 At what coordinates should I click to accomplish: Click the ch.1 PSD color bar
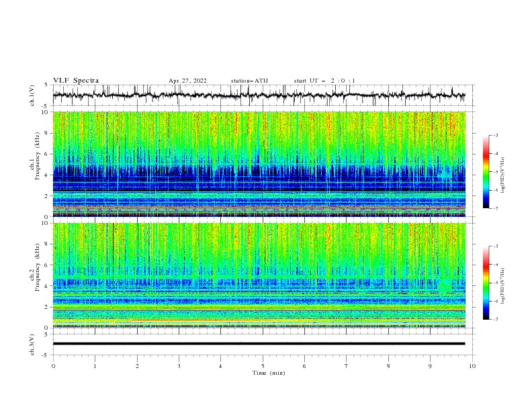(486, 171)
